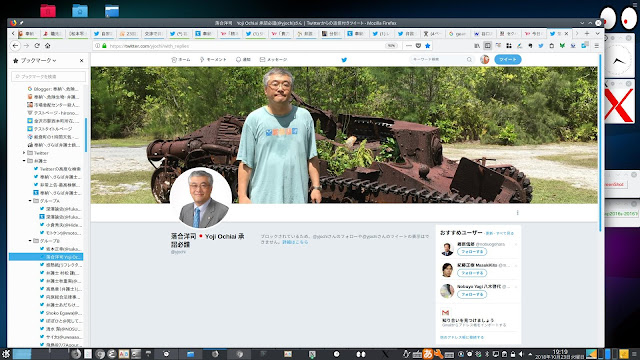Go to Twitter ホーム nav item
The height and width of the screenshot is (360, 640).
pyautogui.click(x=181, y=60)
